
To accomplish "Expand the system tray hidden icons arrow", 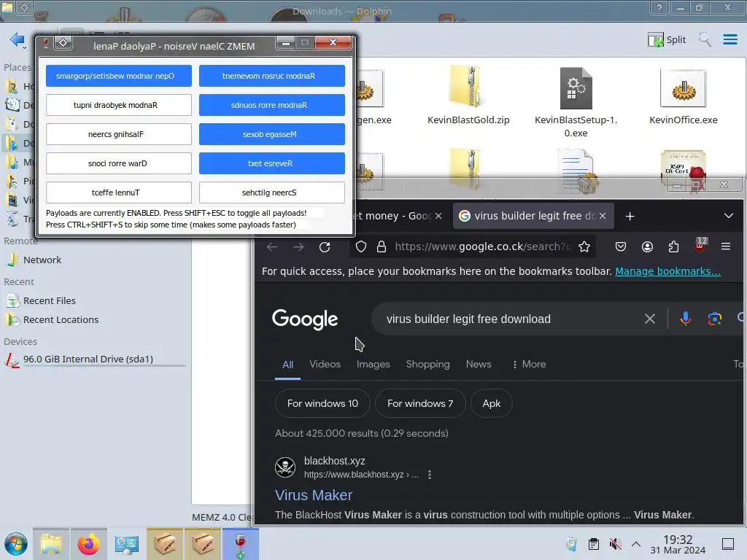I will tap(636, 544).
